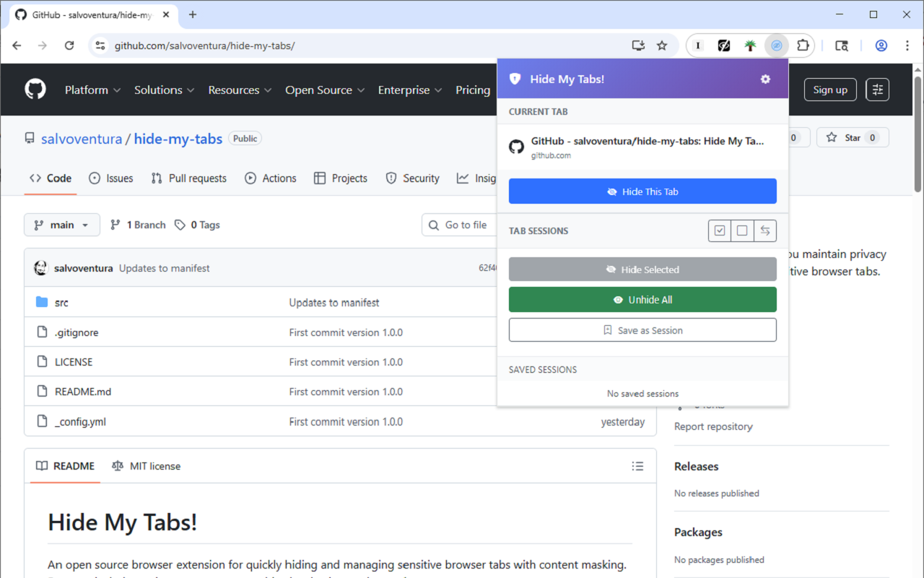Open the Issues tab
Viewport: 924px width, 578px height.
[x=111, y=178]
